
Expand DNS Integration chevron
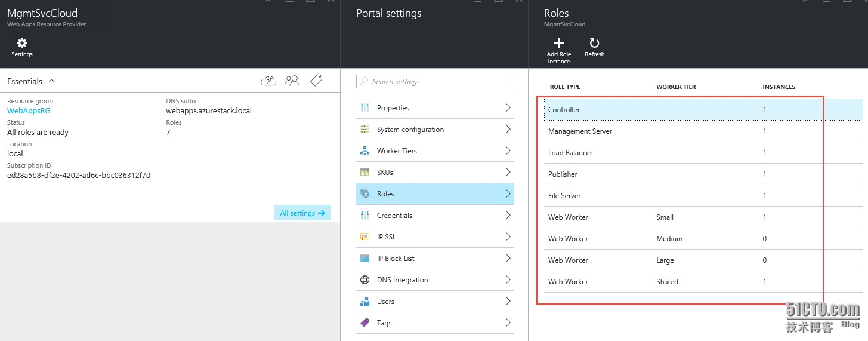pyautogui.click(x=508, y=279)
